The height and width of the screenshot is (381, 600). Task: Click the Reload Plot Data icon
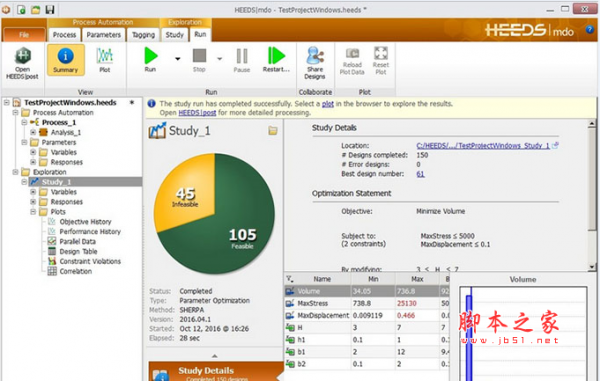tap(352, 61)
